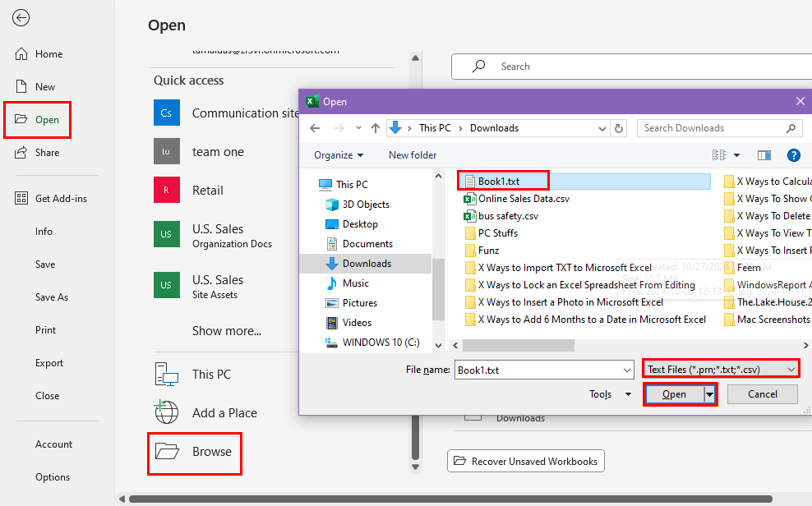Click the back arrow circle icon in Backstage
Image resolution: width=812 pixels, height=506 pixels.
coord(21,17)
